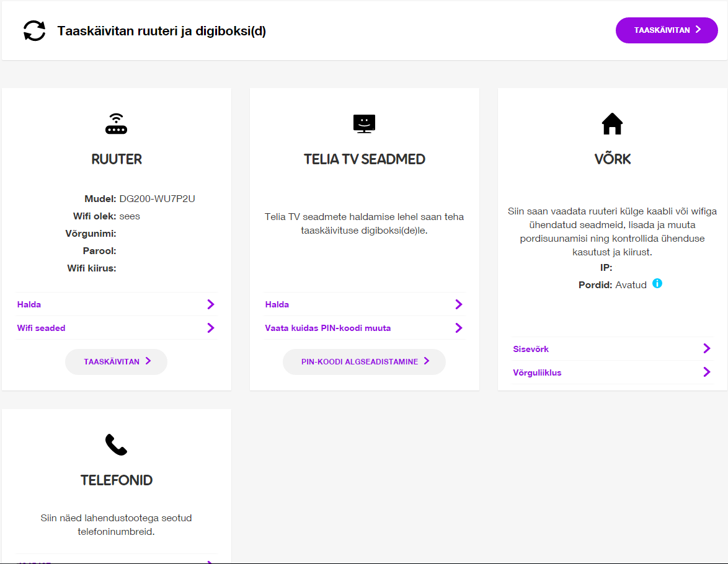Click the Telia TV screen icon
Screen dimensions: 728x564
364,123
